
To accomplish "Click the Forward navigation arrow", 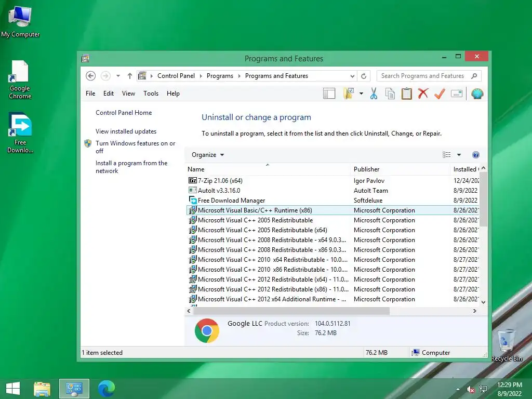I will tap(105, 76).
